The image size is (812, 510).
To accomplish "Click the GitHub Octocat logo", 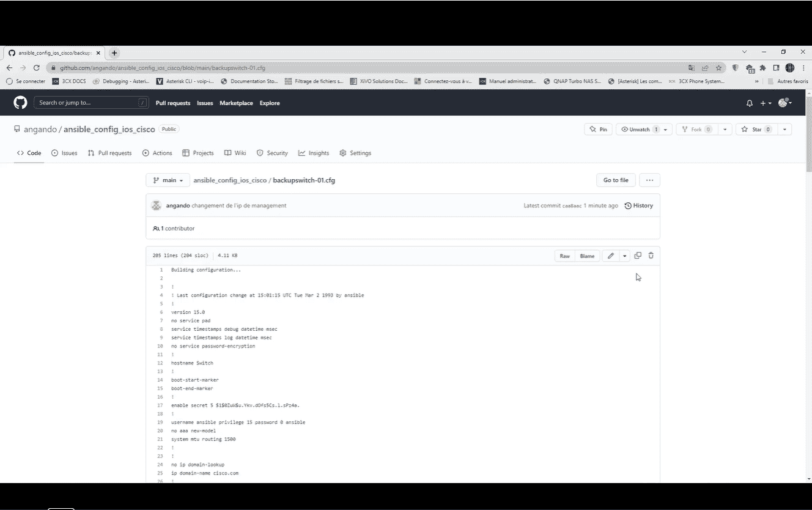I will pyautogui.click(x=20, y=102).
